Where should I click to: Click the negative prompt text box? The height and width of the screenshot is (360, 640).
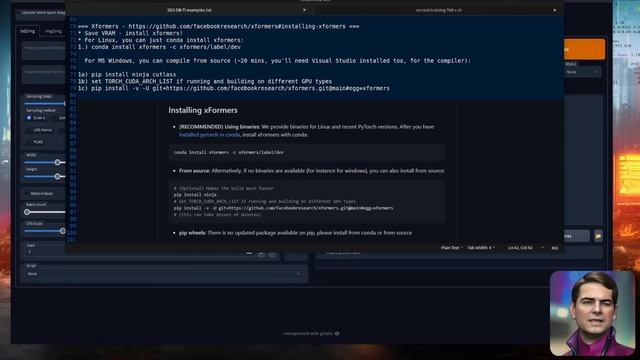pyautogui.click(x=44, y=74)
